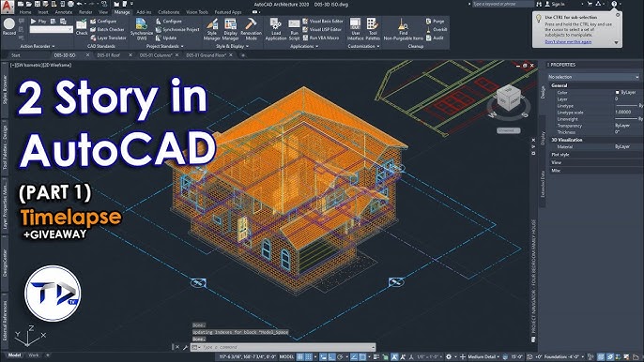Open the D05-01 Roof drawing tab

109,55
